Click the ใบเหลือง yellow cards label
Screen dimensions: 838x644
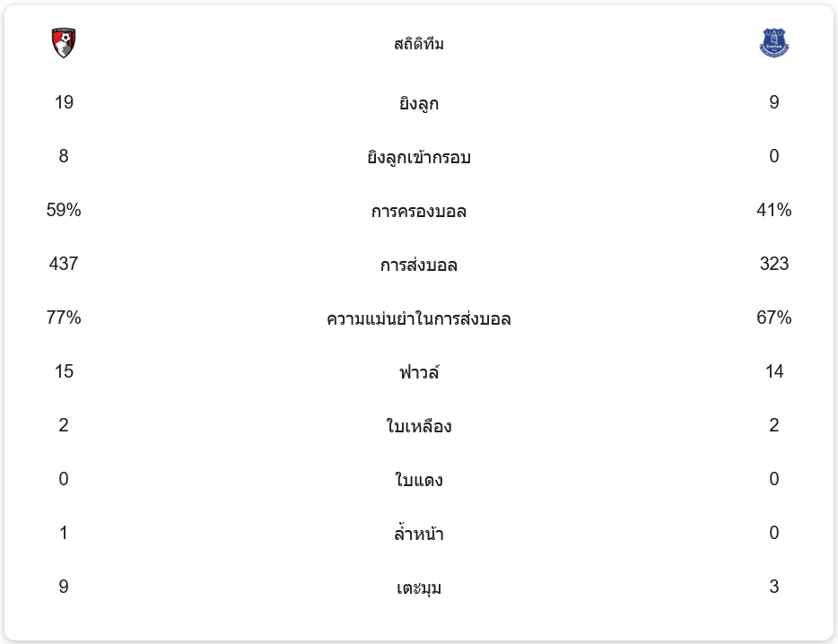click(419, 426)
